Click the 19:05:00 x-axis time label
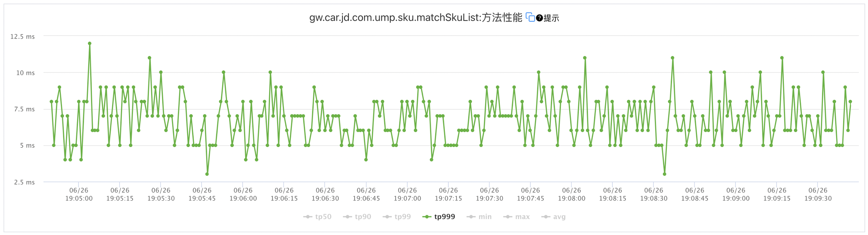 (x=79, y=195)
